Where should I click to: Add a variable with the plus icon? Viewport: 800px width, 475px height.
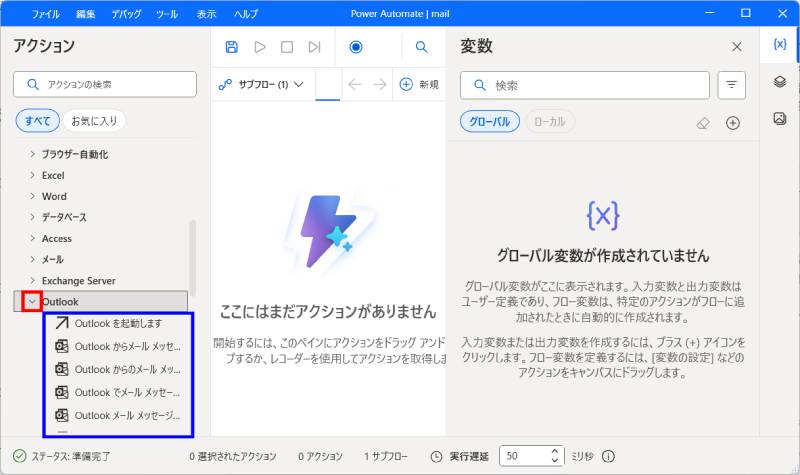coord(733,123)
